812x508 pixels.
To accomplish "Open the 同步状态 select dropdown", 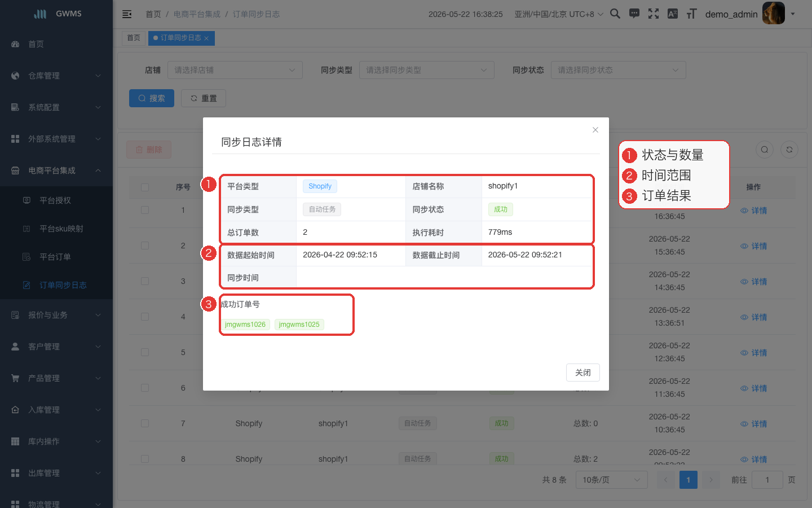I will point(619,70).
